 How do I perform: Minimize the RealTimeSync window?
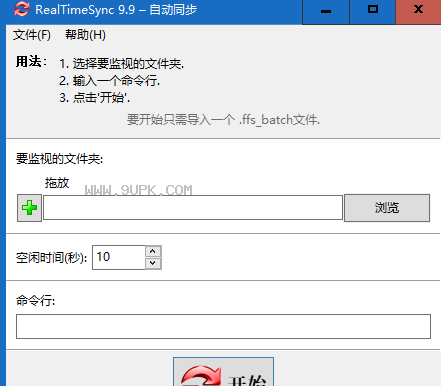(326, 12)
